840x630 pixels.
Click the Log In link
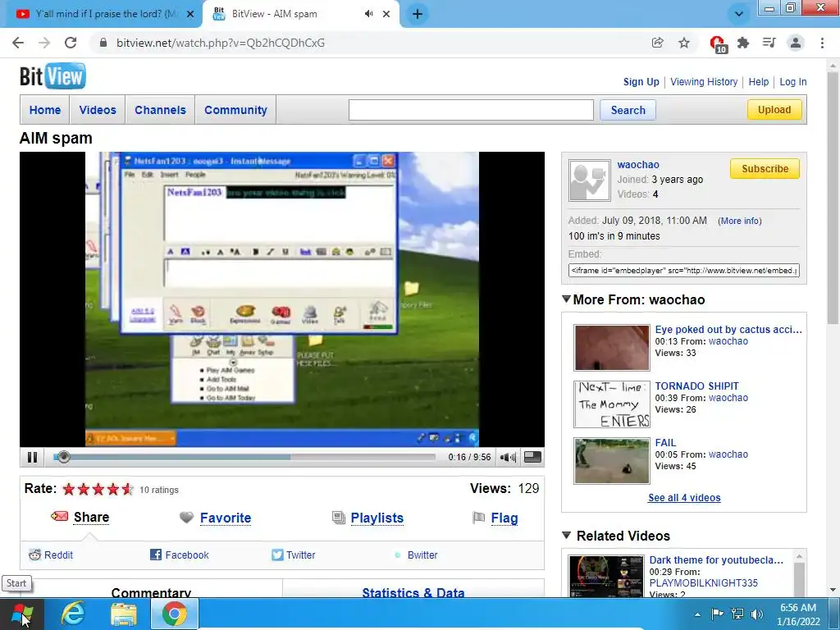pos(793,82)
